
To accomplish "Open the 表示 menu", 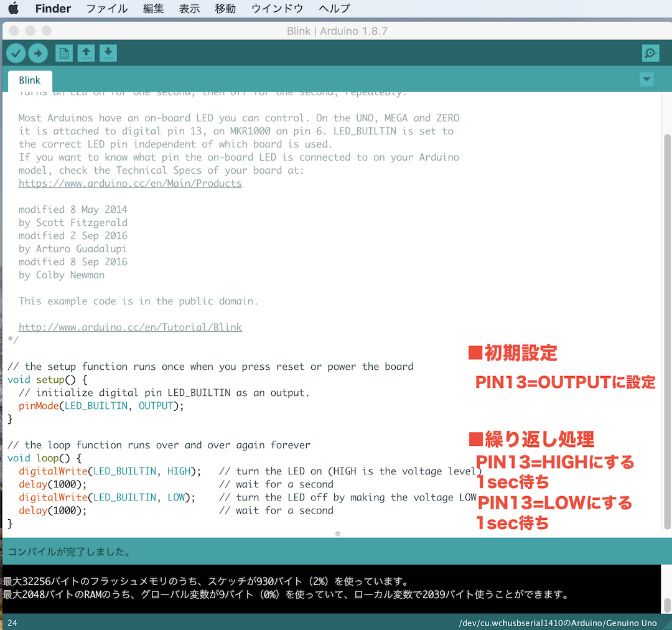I will pos(189,8).
